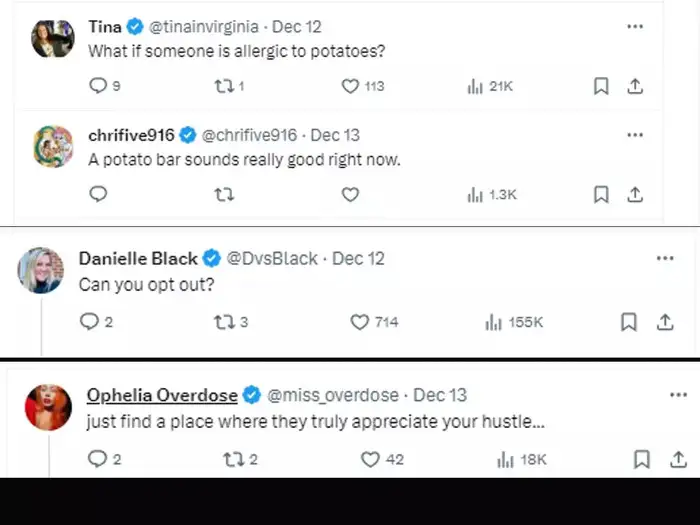Bookmark Ophelia Overdose's hustle tweet
This screenshot has width=700, height=525.
643,459
